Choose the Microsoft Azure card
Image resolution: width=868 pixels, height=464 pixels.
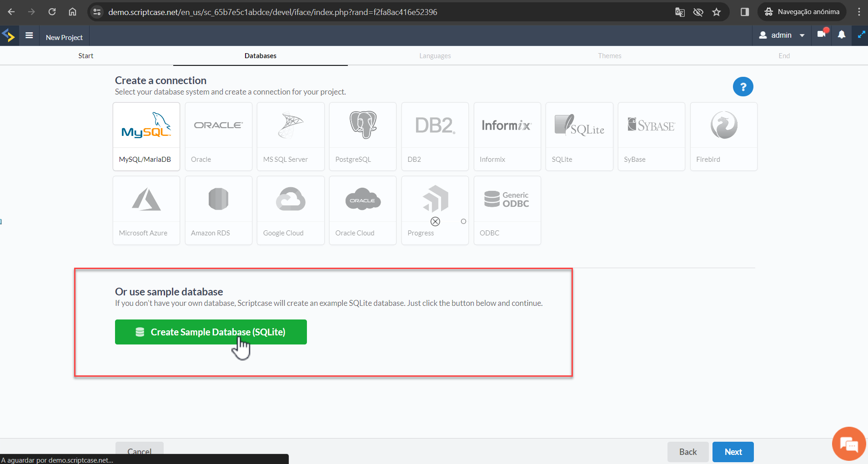(146, 210)
